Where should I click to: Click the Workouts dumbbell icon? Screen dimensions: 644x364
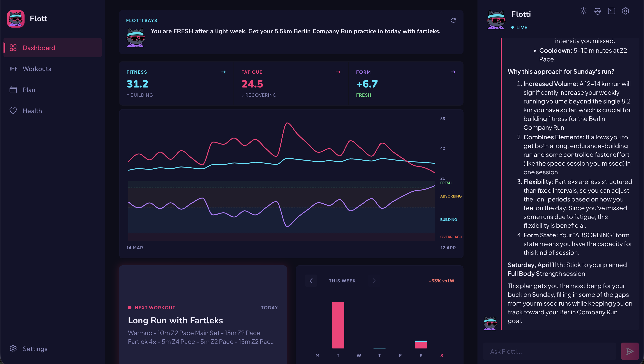(x=13, y=69)
